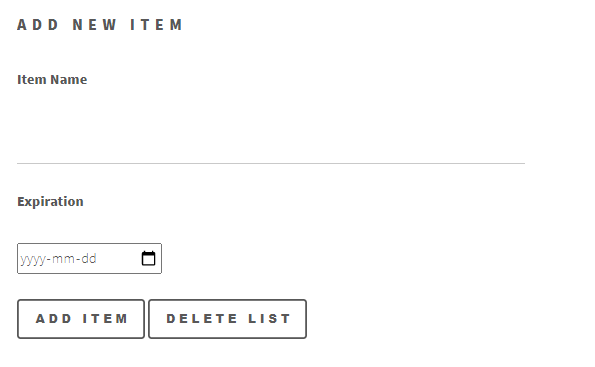
Task: Click the underline beneath Item Name field
Action: (x=271, y=164)
